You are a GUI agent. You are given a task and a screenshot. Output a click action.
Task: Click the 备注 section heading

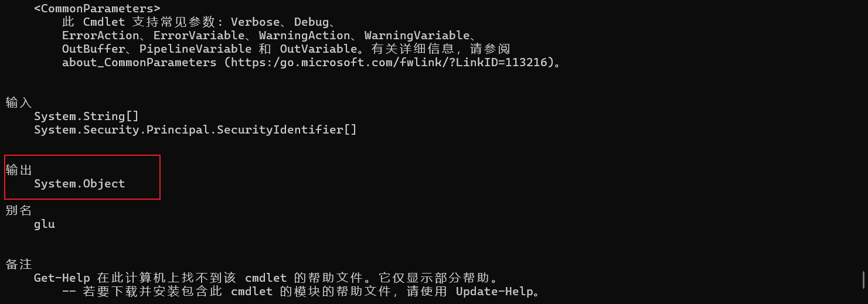pyautogui.click(x=19, y=264)
